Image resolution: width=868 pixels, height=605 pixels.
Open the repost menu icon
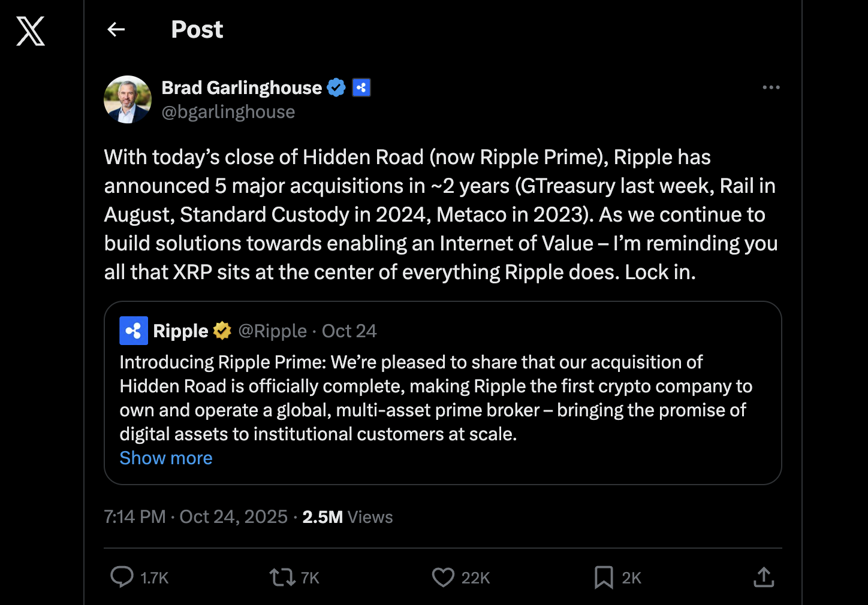[282, 577]
